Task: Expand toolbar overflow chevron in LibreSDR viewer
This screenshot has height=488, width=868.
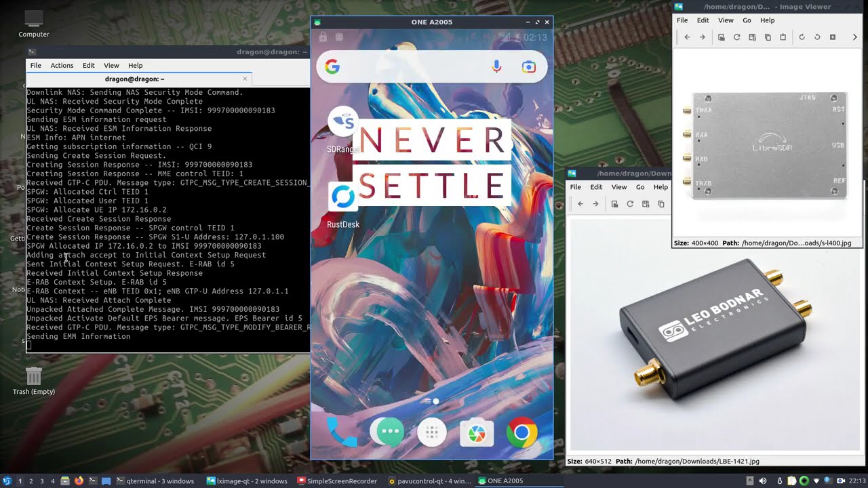Action: (854, 37)
